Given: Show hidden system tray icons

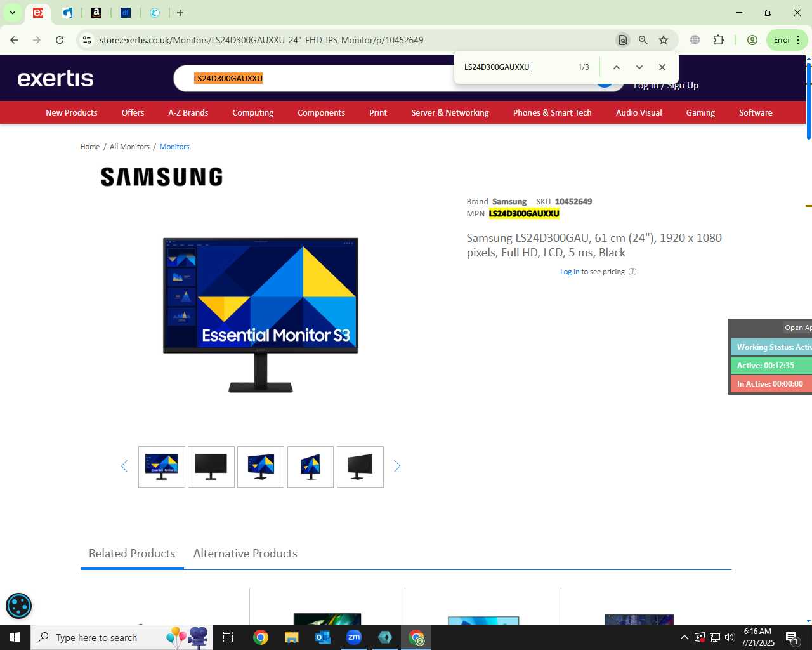Looking at the screenshot, I should click(x=684, y=637).
